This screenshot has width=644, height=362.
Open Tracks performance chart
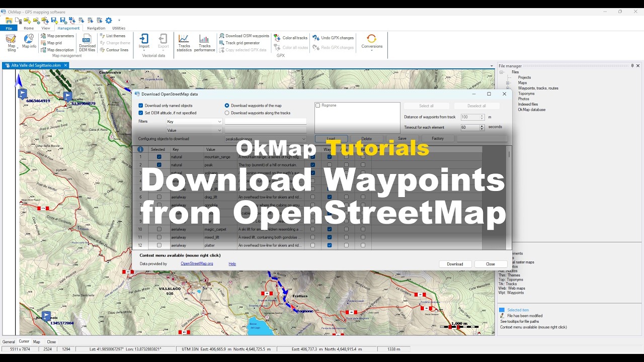pos(204,43)
